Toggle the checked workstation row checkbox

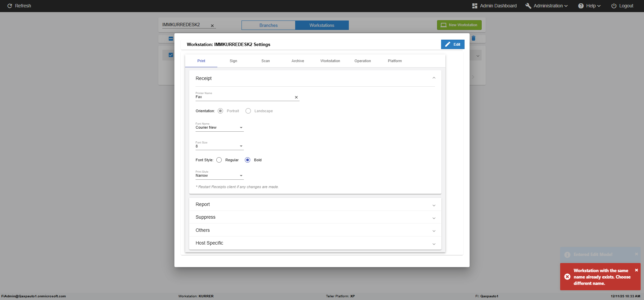[x=171, y=55]
